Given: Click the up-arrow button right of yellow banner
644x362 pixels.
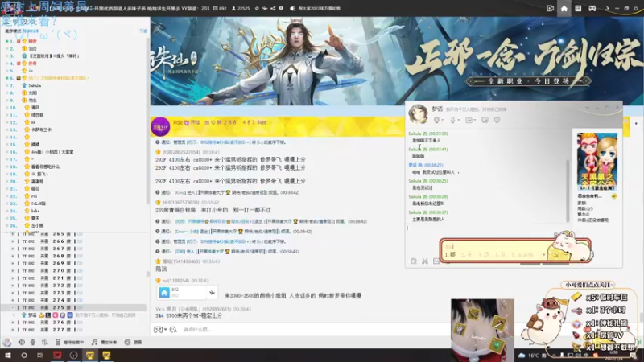Looking at the screenshot, I should point(636,124).
